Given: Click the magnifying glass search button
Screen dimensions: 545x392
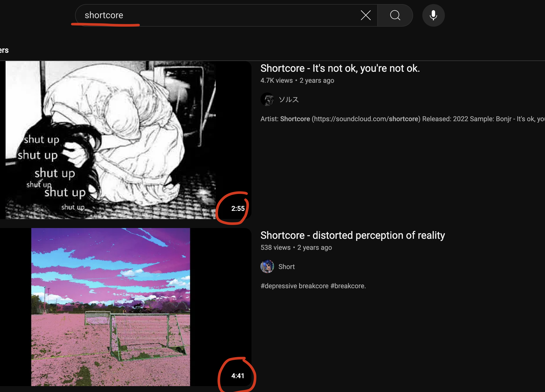Looking at the screenshot, I should 395,15.
